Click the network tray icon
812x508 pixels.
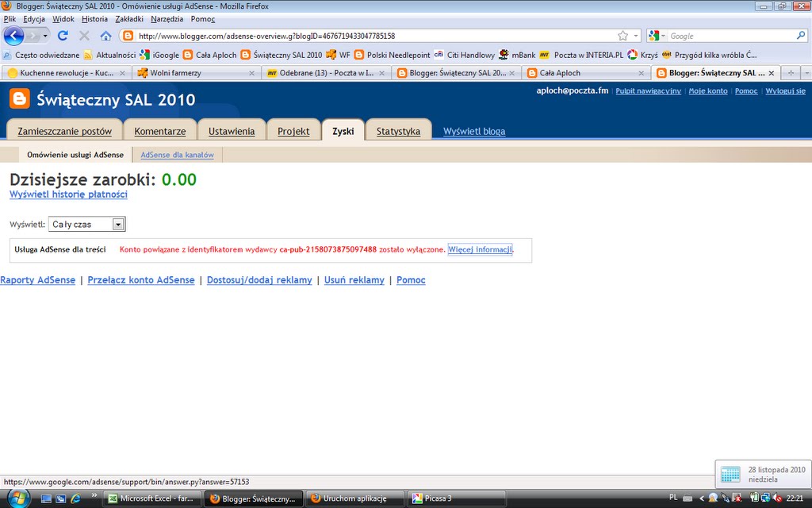(x=765, y=498)
